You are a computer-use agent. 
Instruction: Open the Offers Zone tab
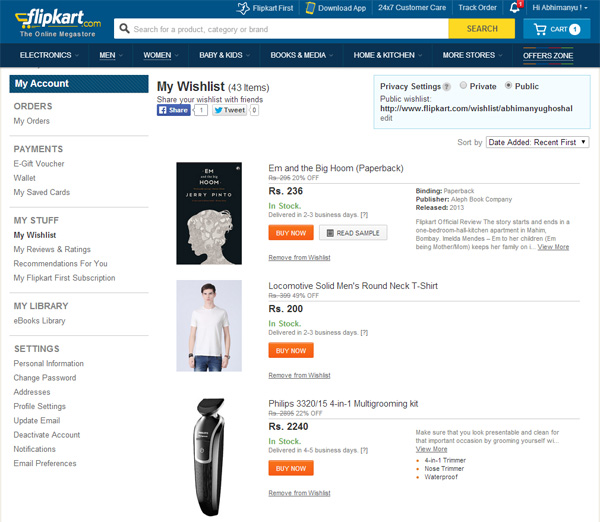548,56
